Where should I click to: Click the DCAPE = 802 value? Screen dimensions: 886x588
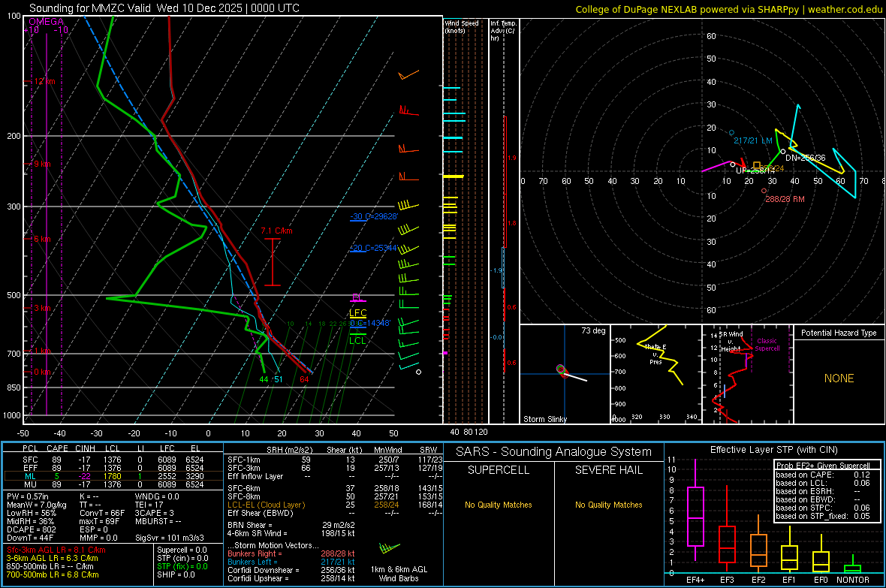tap(32, 529)
